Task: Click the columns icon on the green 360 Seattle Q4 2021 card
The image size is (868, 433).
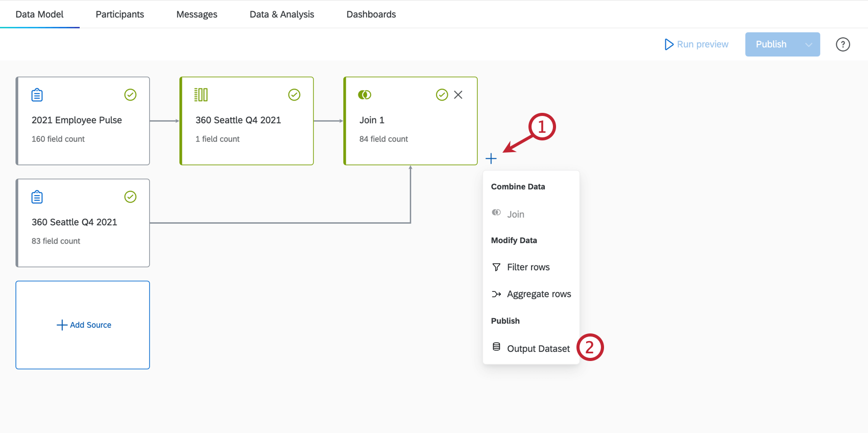Action: [x=201, y=94]
